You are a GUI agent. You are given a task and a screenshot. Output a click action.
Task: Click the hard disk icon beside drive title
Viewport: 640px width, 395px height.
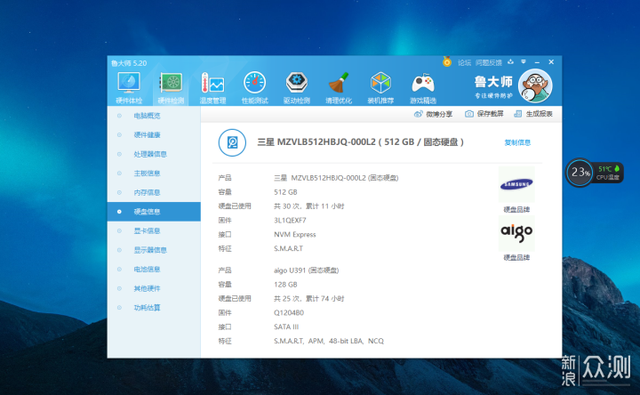pyautogui.click(x=232, y=142)
